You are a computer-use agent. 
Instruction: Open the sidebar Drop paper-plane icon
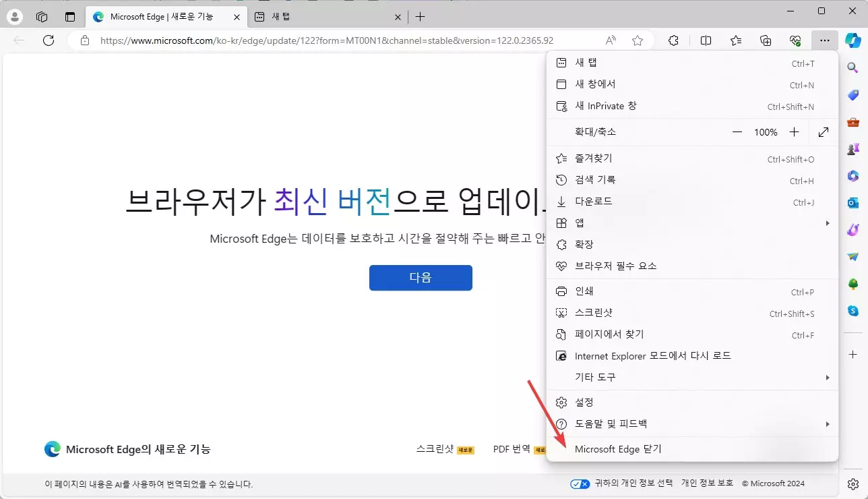coord(852,257)
